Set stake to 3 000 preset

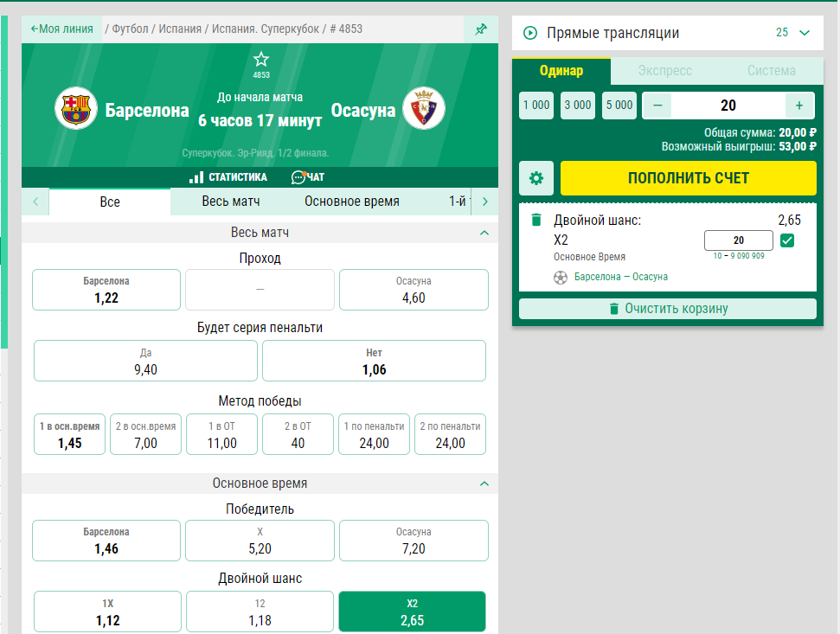coord(578,106)
